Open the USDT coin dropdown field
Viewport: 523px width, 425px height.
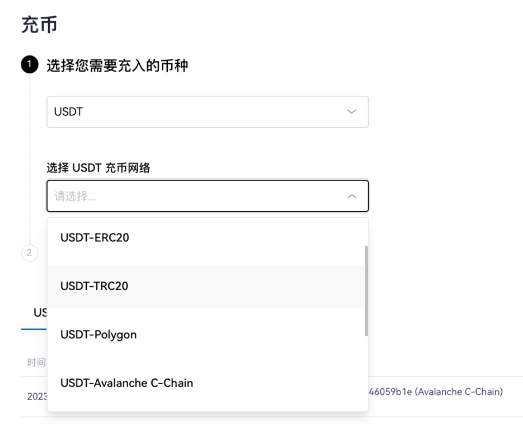click(x=207, y=112)
